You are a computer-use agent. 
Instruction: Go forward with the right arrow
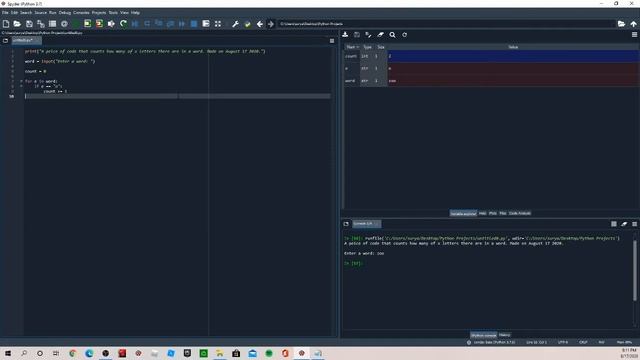(x=271, y=24)
